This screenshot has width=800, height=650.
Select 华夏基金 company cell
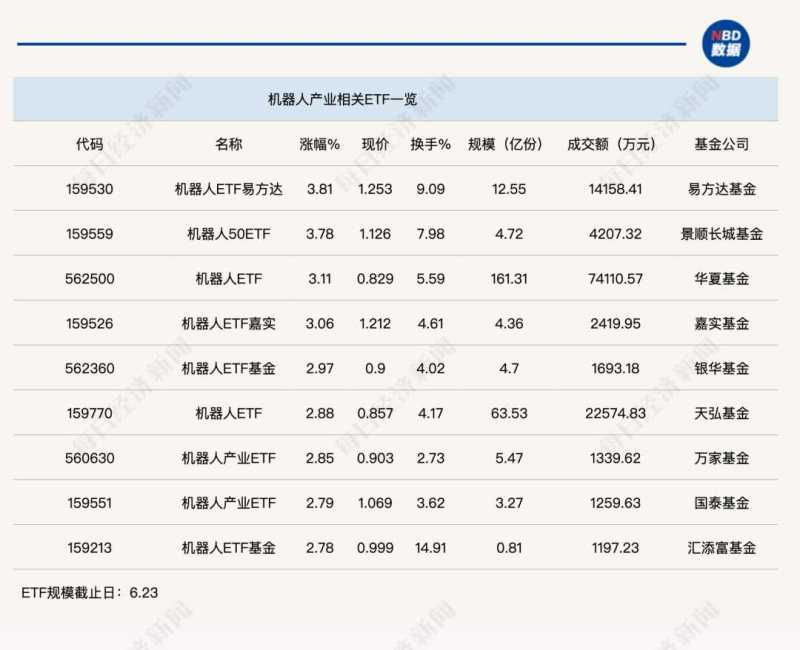(x=721, y=279)
